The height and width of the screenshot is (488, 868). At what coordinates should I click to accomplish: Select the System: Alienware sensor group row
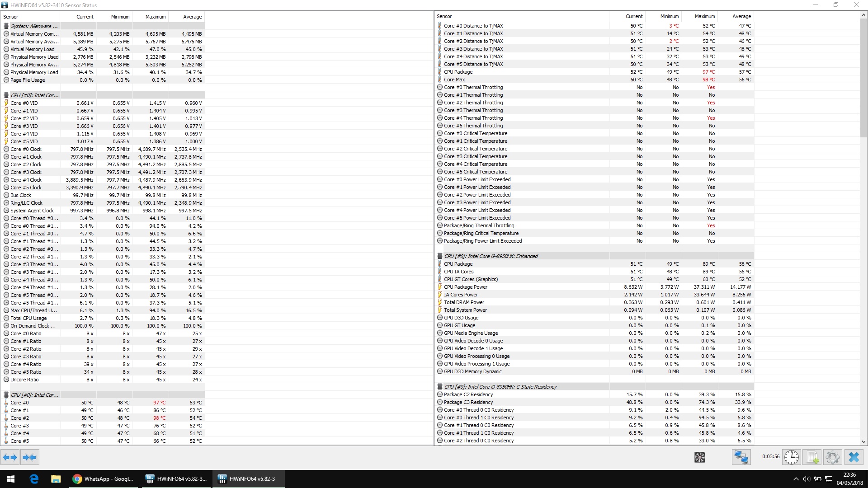103,26
